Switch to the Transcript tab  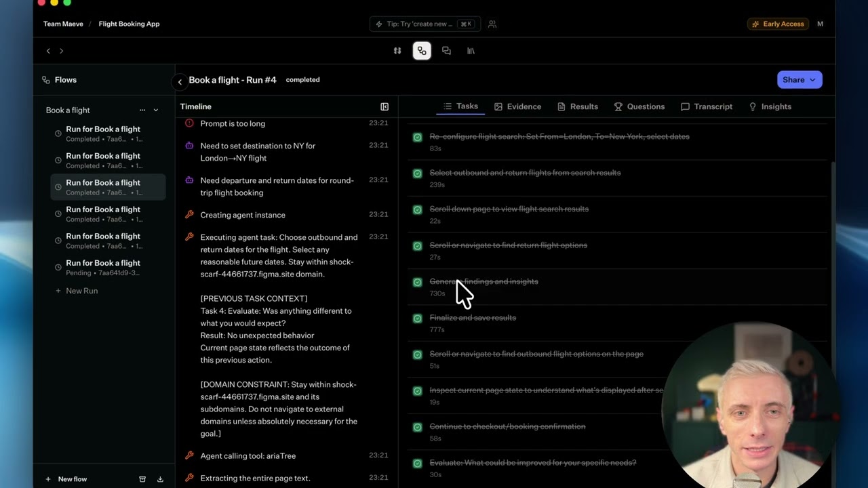coord(707,106)
